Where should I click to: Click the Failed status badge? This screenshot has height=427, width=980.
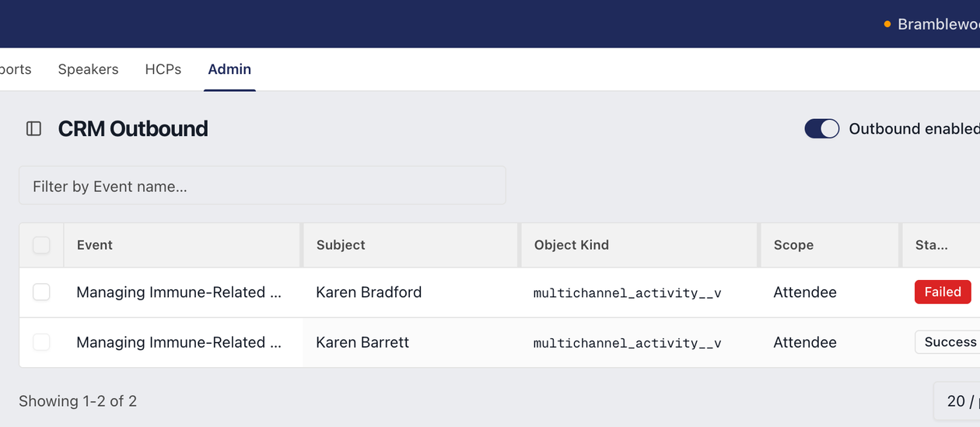(x=943, y=292)
